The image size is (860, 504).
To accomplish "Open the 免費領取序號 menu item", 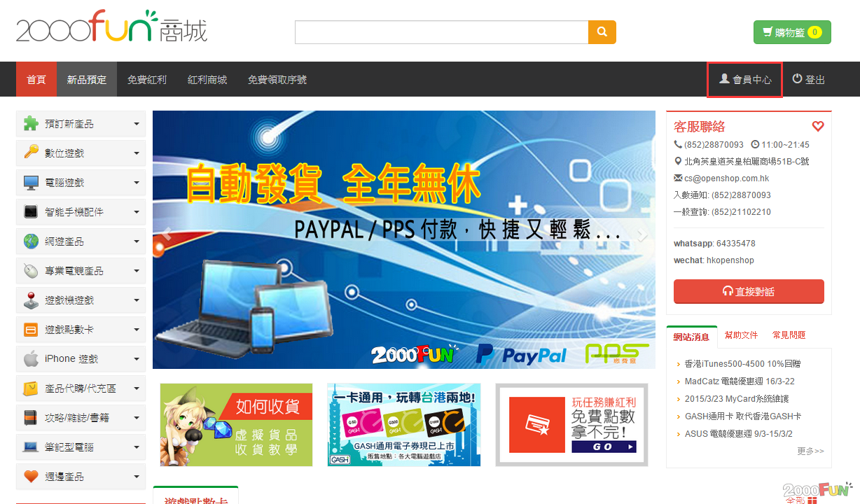I will tap(277, 79).
